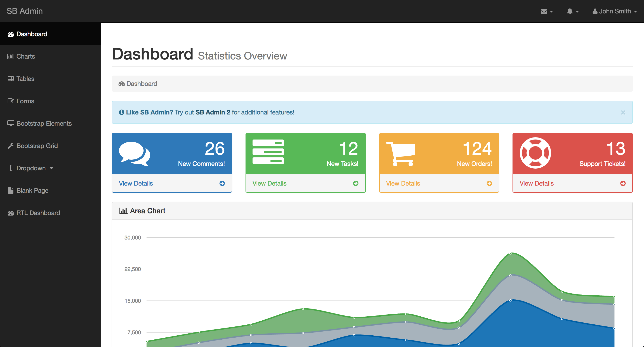Click the life ring support icon on red card
The image size is (644, 347).
coord(535,153)
